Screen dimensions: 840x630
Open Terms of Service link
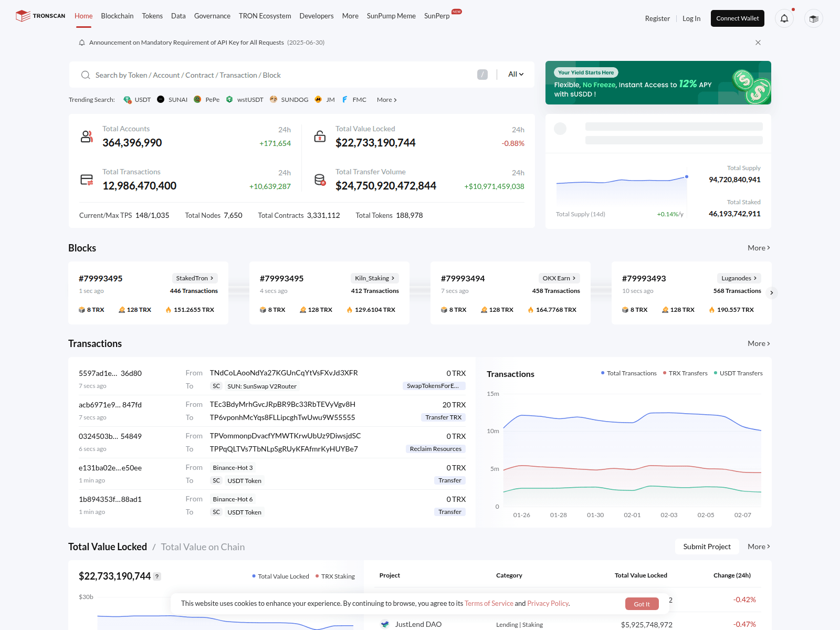click(x=489, y=603)
